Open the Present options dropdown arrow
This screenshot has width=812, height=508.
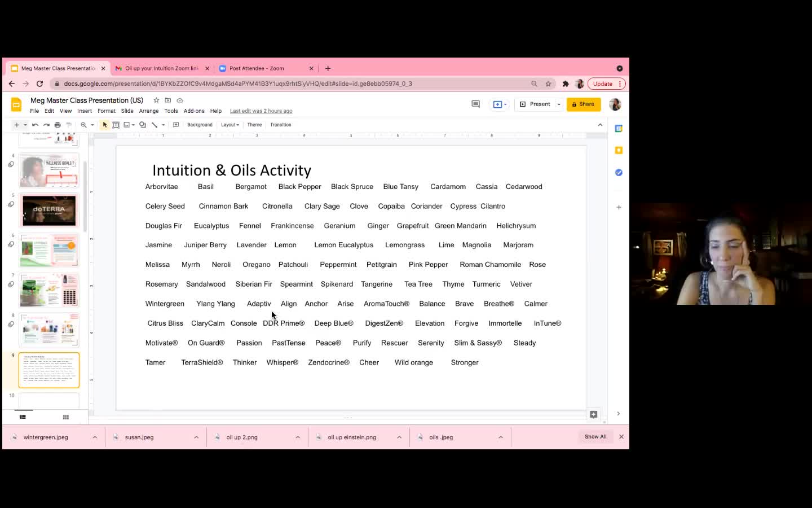[x=559, y=104]
